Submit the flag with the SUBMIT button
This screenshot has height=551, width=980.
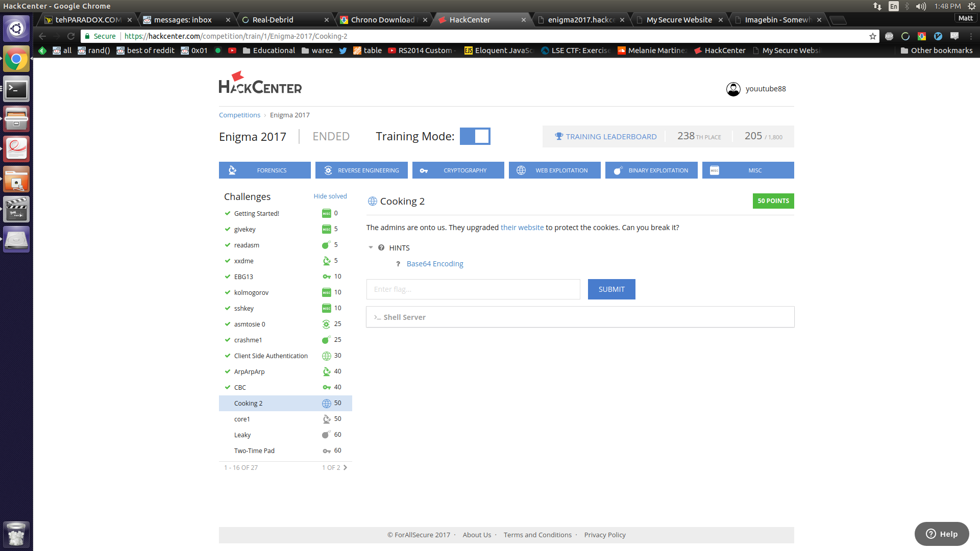pyautogui.click(x=611, y=289)
